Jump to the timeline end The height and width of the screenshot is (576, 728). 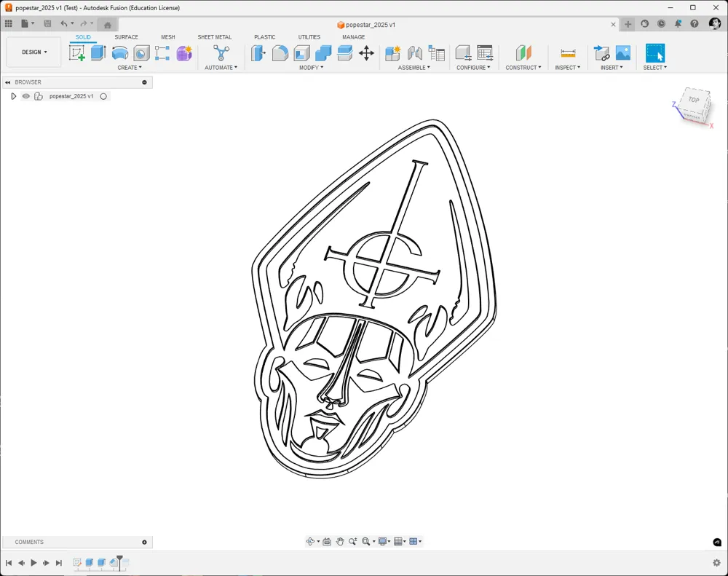[59, 563]
